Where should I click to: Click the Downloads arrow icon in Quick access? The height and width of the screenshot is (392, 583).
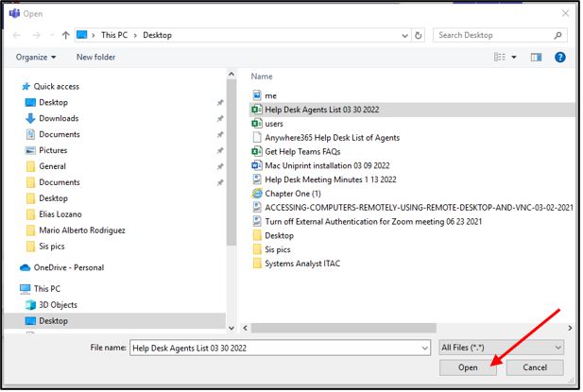(x=30, y=119)
